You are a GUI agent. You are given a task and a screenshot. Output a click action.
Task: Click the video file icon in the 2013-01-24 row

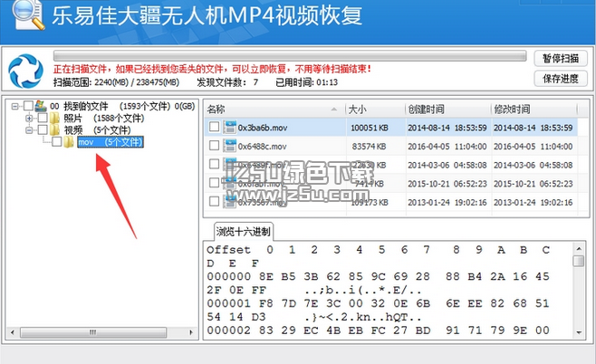click(229, 202)
